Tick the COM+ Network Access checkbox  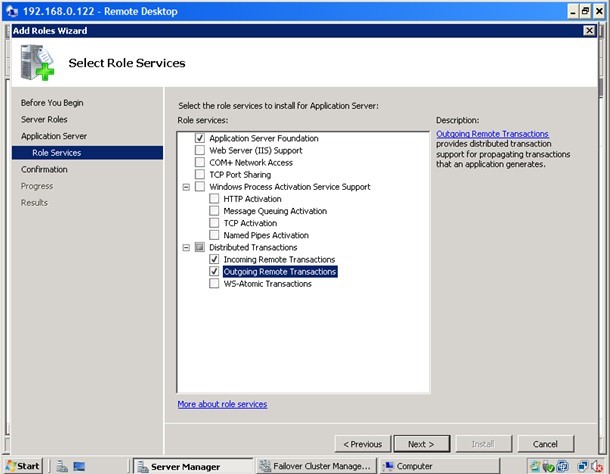[x=200, y=162]
